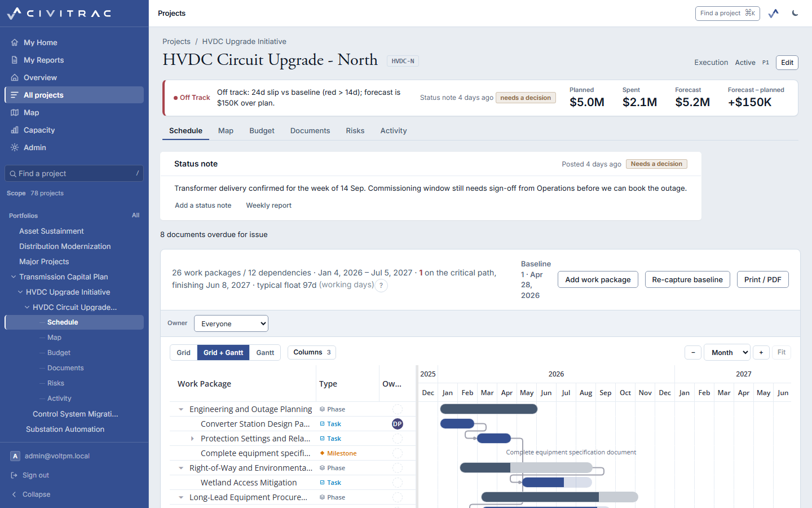Collapse Engineering and Outage Planning phase
812x508 pixels.
tap(181, 409)
